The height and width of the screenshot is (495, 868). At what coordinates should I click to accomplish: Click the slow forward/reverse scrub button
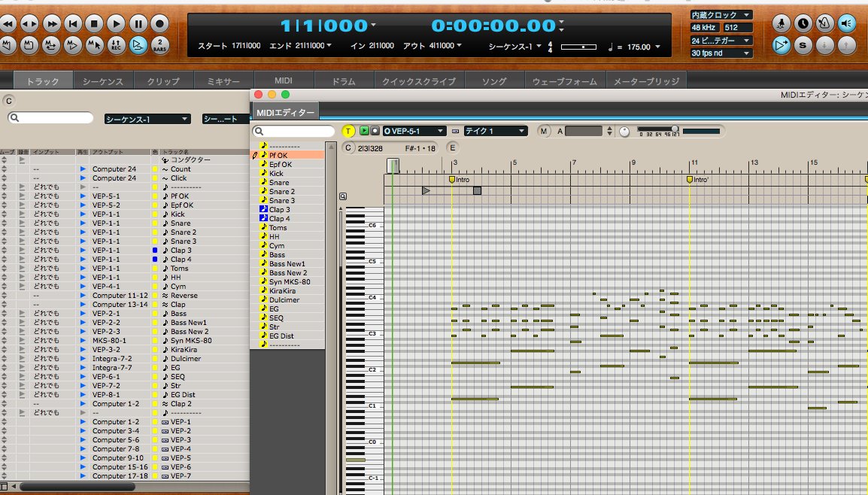coord(29,24)
